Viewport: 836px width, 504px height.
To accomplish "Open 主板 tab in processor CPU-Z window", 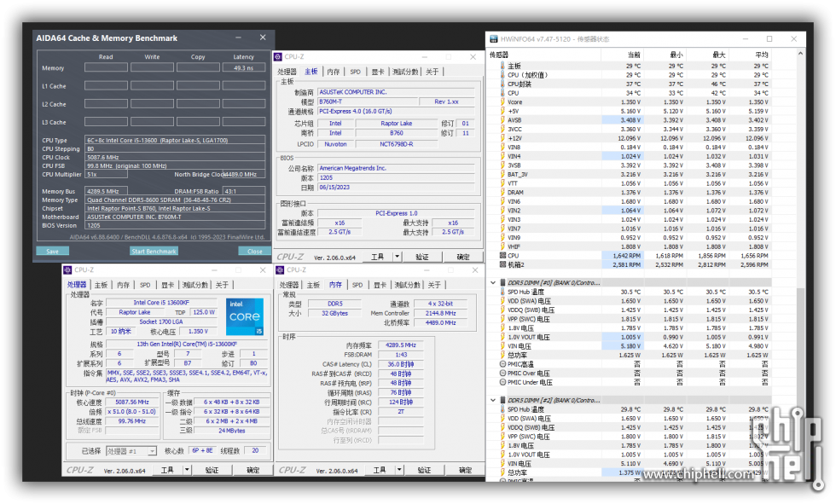I will [x=101, y=285].
